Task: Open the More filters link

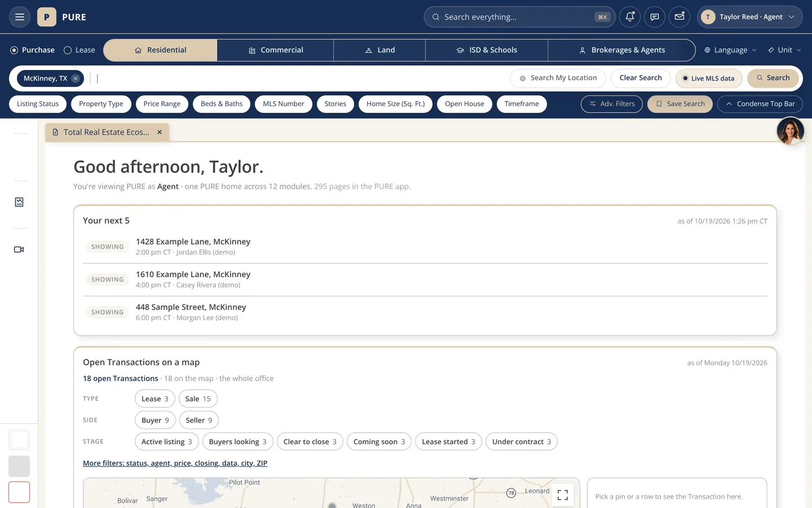Action: 175,463
